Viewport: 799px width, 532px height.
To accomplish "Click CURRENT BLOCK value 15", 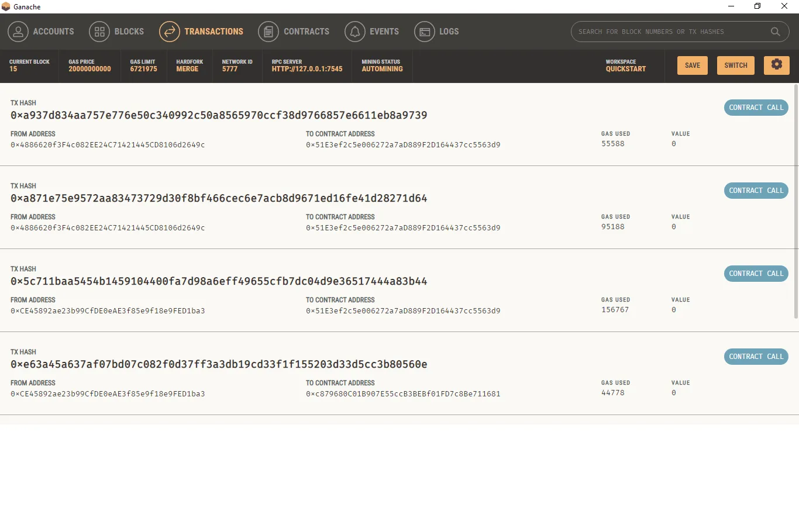I will (13, 69).
